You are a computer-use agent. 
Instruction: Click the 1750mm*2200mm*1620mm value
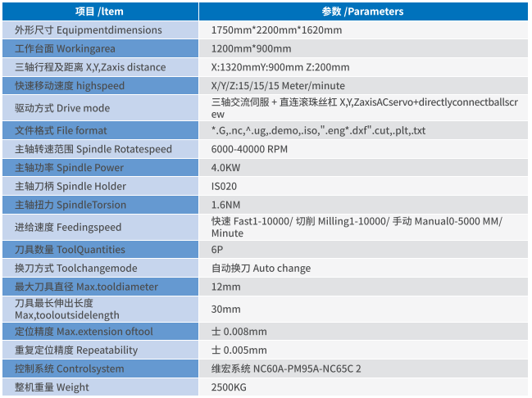point(276,30)
